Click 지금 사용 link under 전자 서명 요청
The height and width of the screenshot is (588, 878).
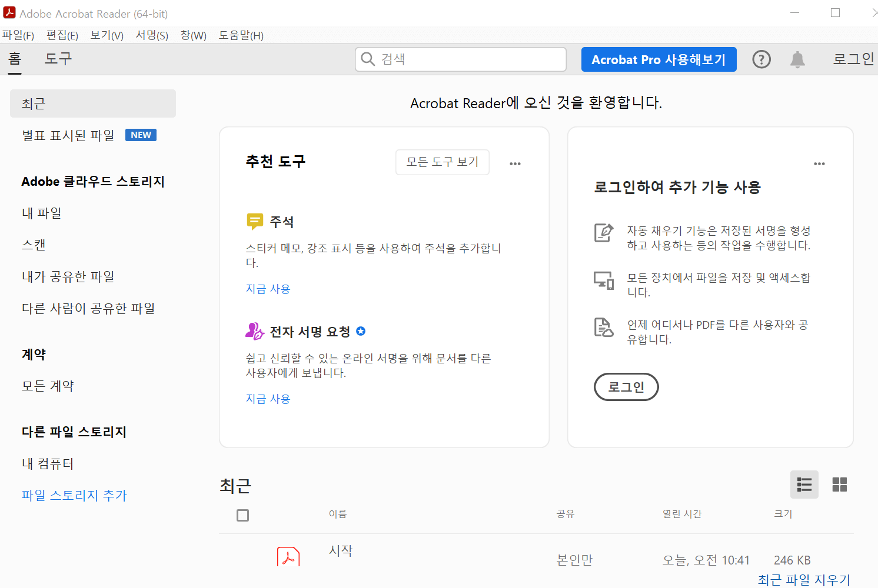pos(268,399)
